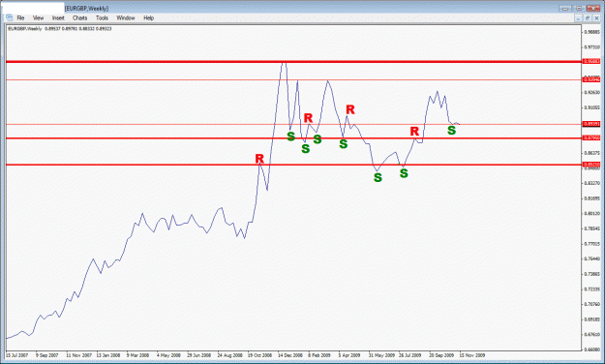
Task: Click the 15 Jul 2007 date label
Action: click(17, 355)
